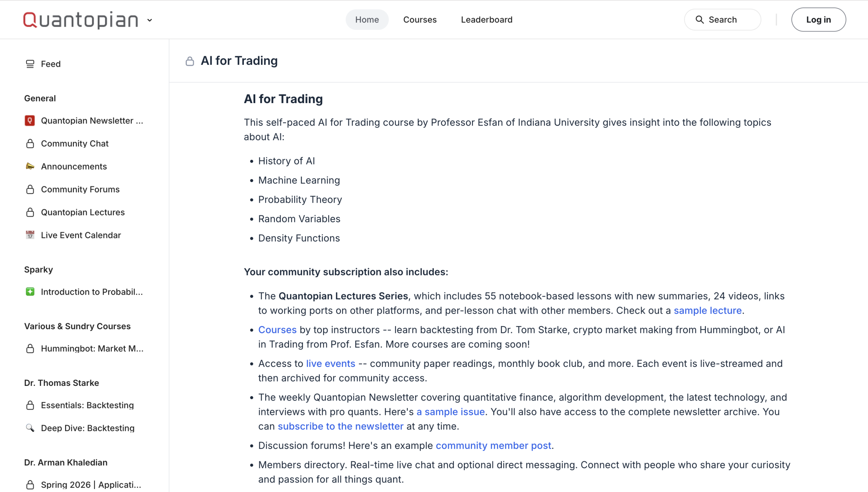Screen dimensions: 868x492
Task: Switch to the Leaderboard tab
Action: [x=487, y=20]
